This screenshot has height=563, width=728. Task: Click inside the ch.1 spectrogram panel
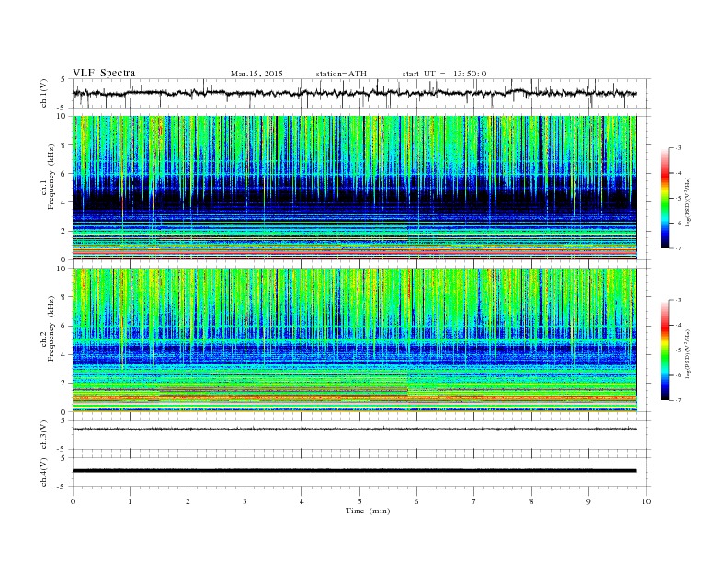point(354,188)
